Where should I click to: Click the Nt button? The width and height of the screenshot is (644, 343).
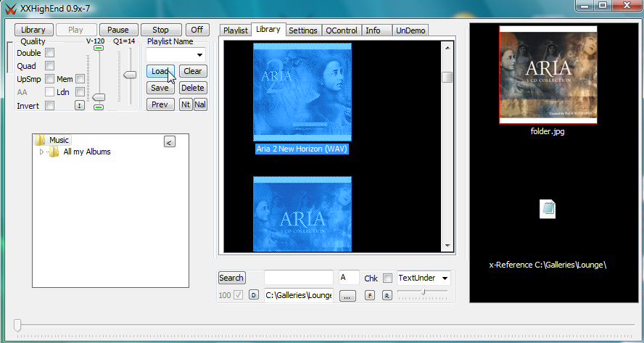click(186, 104)
